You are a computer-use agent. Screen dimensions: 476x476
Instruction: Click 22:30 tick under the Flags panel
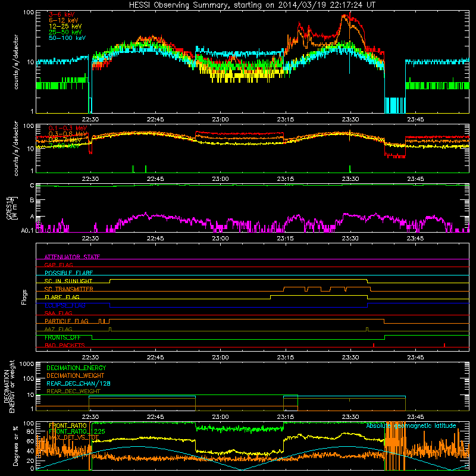coord(90,358)
